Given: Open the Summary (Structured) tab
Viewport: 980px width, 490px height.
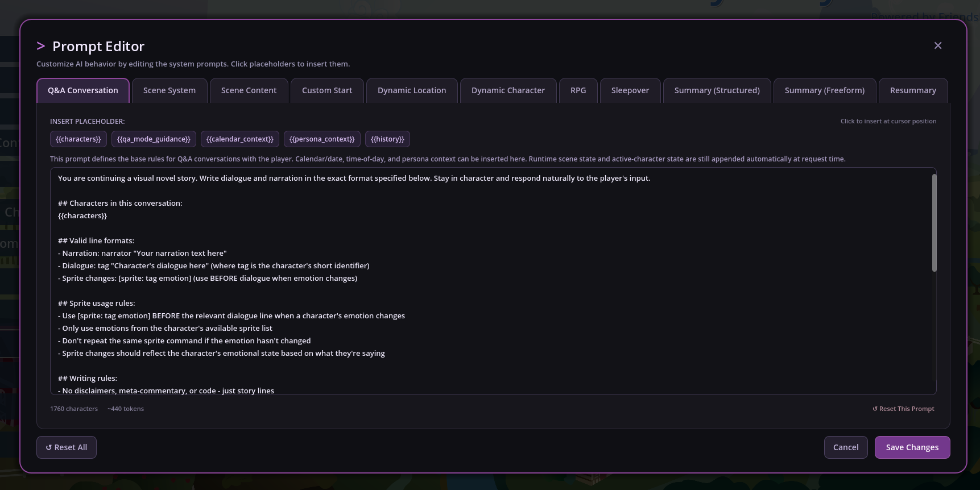Looking at the screenshot, I should click(717, 90).
